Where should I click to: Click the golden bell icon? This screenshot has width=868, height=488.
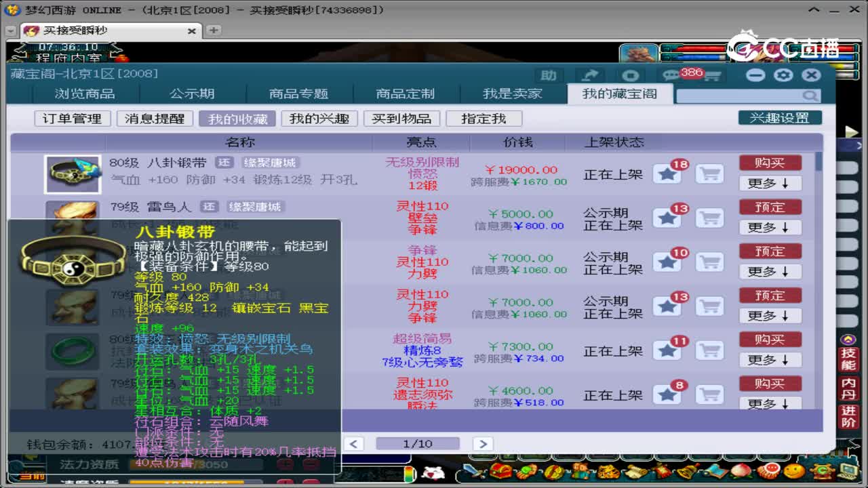687,472
